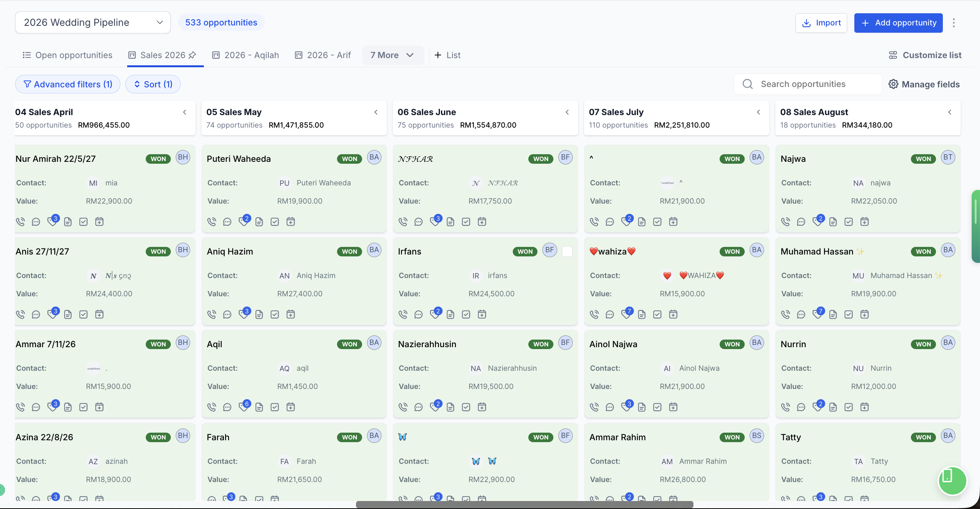
Task: Focus the Search opportunities field
Action: pos(808,84)
